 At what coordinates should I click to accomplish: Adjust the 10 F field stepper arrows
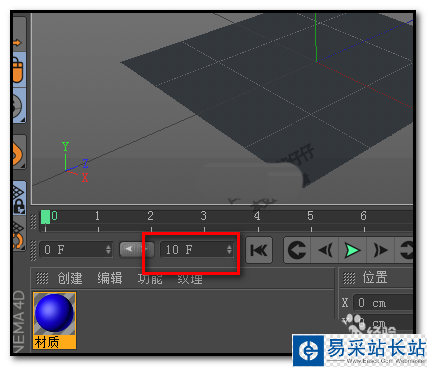229,250
